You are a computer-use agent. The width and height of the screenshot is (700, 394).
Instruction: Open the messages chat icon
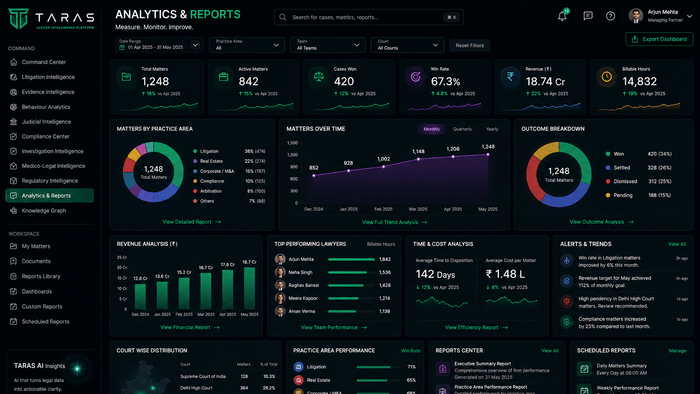tap(588, 17)
